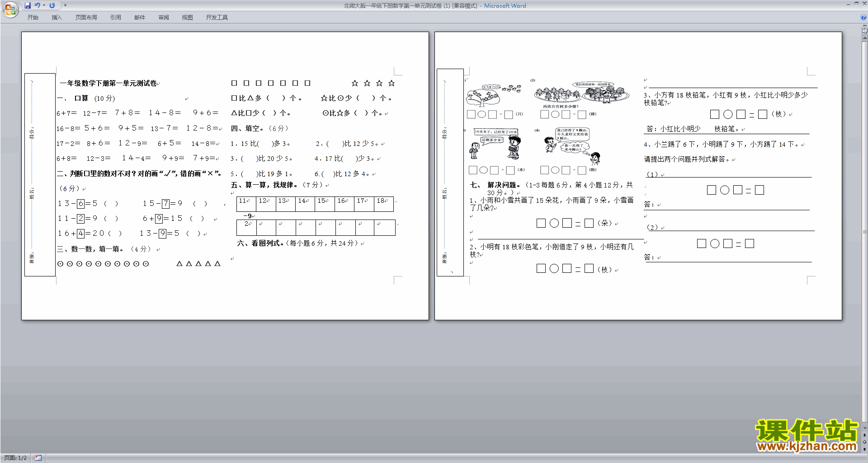Click heading 四、填空。(6分)
This screenshot has height=463, width=868.
pyautogui.click(x=259, y=128)
